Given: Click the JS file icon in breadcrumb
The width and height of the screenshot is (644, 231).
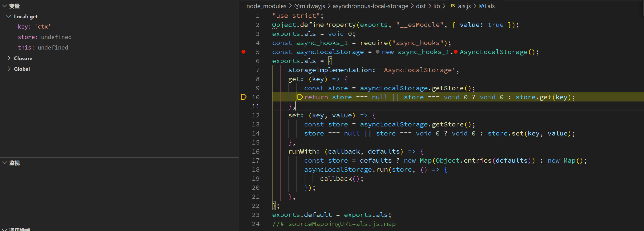Looking at the screenshot, I should 452,6.
